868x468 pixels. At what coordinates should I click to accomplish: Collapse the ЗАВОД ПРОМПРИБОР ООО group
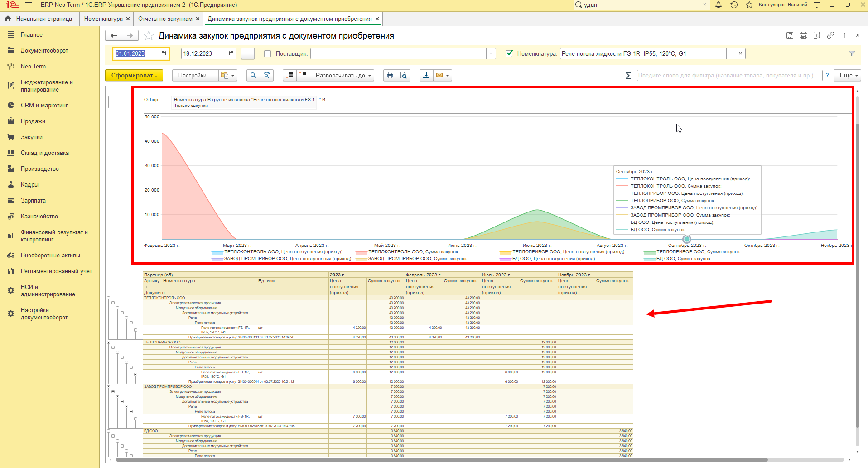(x=108, y=387)
